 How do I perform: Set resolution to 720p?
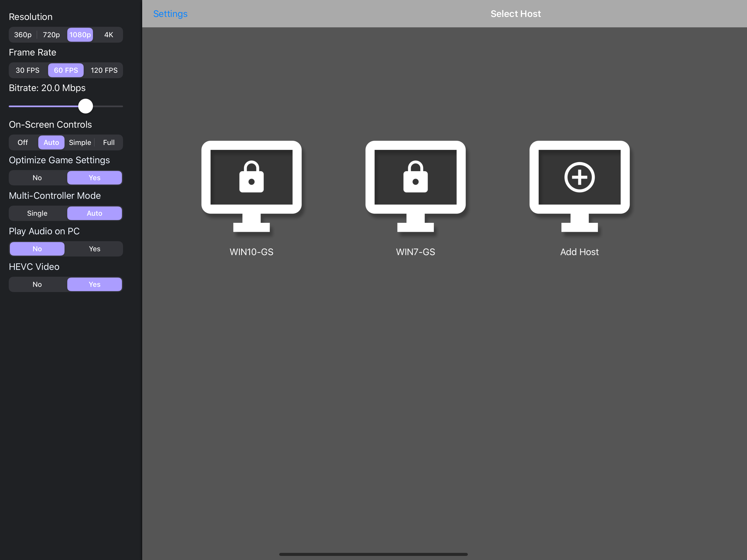click(51, 35)
